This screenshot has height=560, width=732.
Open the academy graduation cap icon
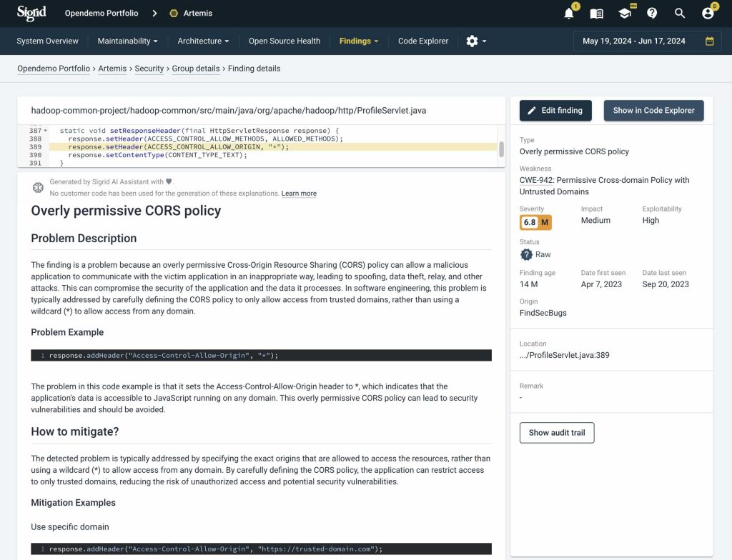tap(625, 13)
